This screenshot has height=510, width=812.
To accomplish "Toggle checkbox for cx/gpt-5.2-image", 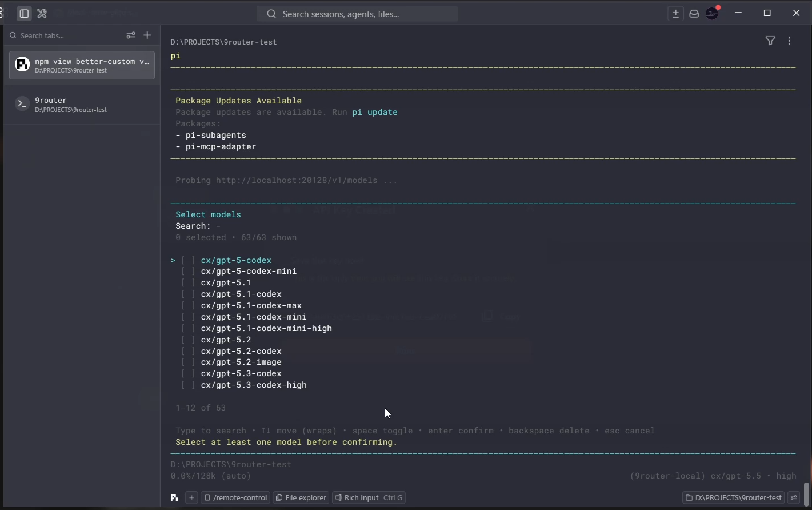I will 188,362.
